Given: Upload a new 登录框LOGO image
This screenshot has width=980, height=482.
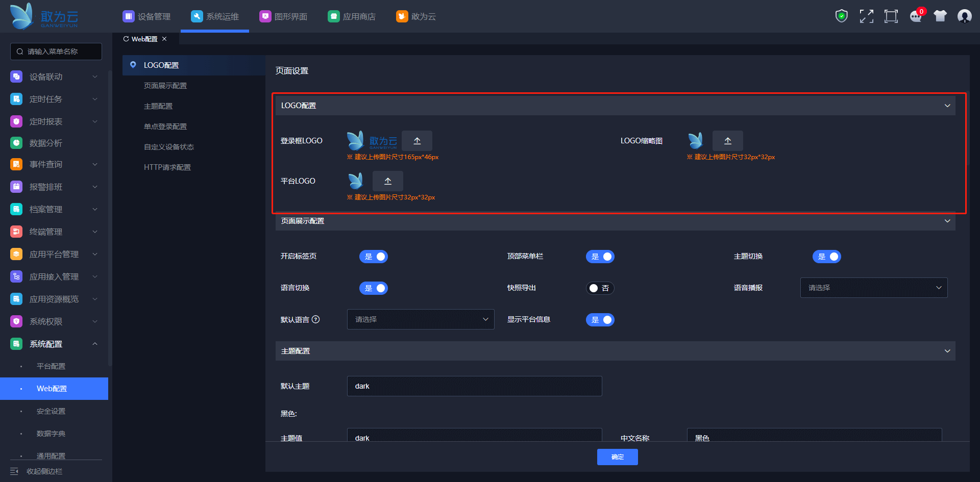Looking at the screenshot, I should tap(417, 141).
